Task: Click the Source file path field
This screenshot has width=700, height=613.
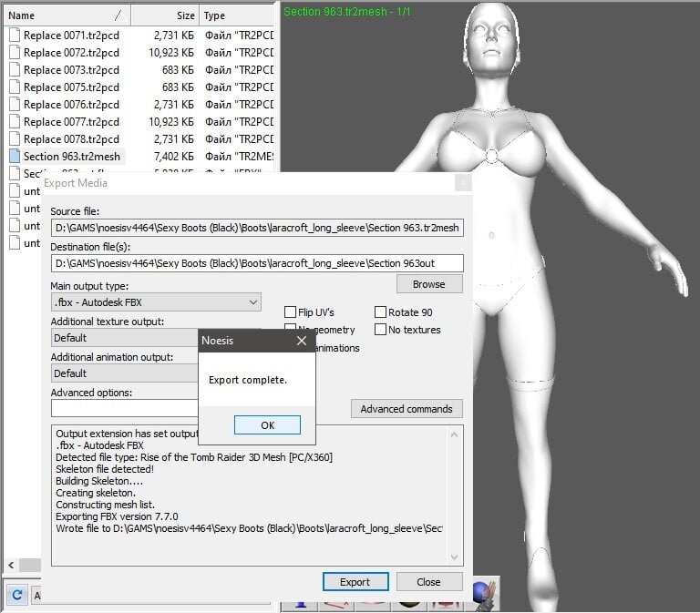Action: point(257,228)
